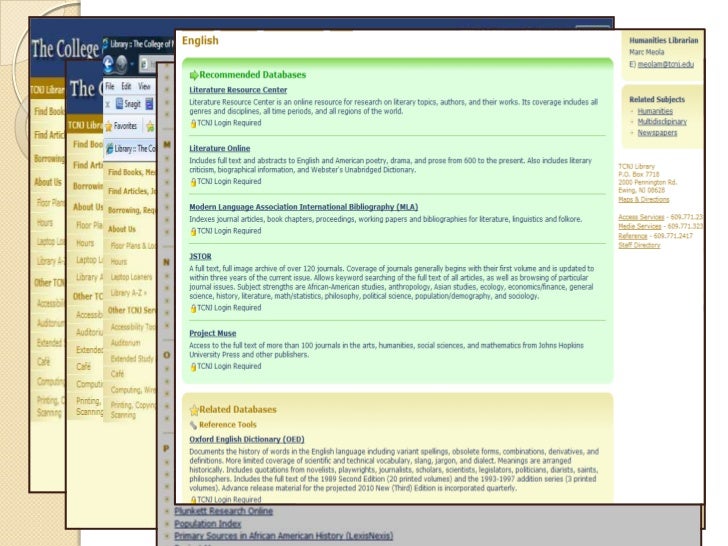The height and width of the screenshot is (546, 728).
Task: Click the green arrow icon beside Recommended Databases
Action: pyautogui.click(x=194, y=75)
